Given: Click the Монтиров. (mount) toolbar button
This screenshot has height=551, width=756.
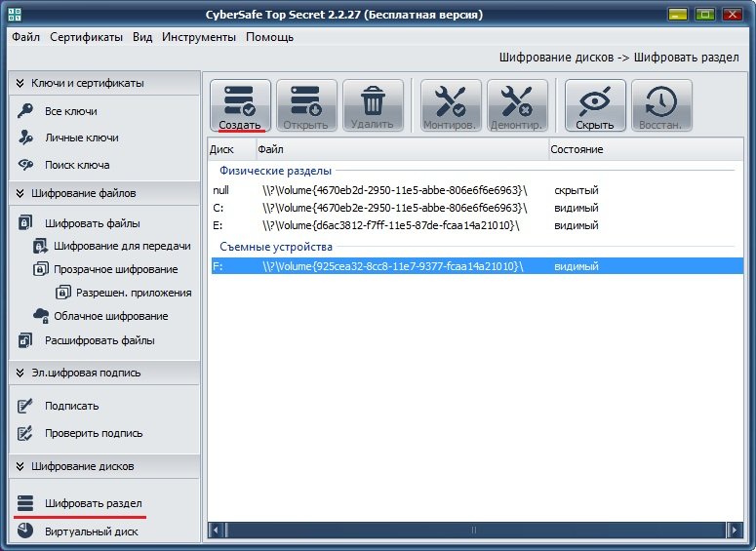Looking at the screenshot, I should pyautogui.click(x=451, y=105).
